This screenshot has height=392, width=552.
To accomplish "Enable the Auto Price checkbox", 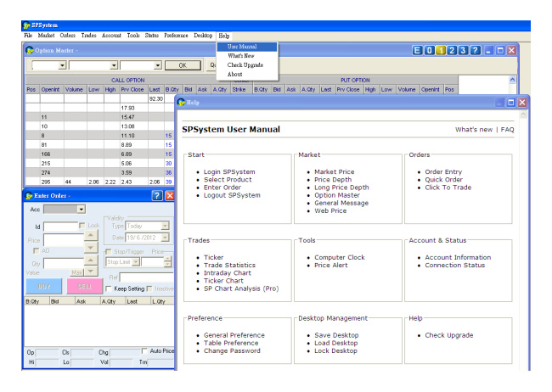I will [144, 350].
